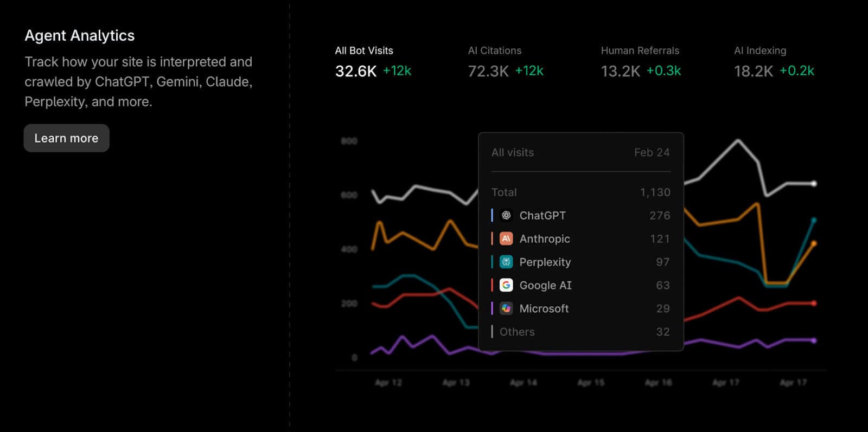Image resolution: width=868 pixels, height=432 pixels.
Task: Click the purple line's end data point
Action: (x=814, y=340)
